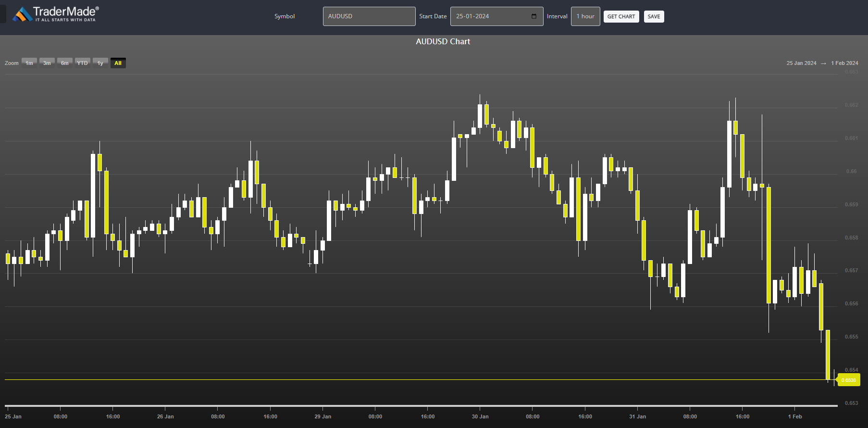The image size is (868, 428).
Task: Select the 1y zoom range
Action: 100,63
